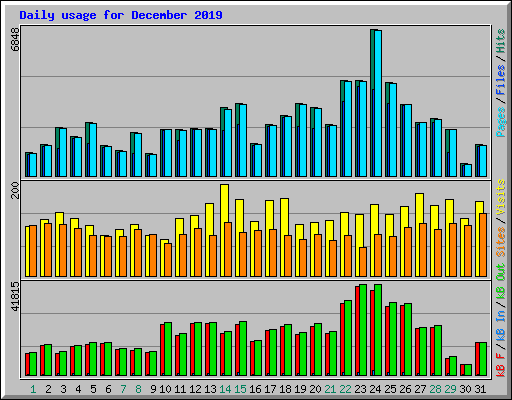This screenshot has height=400, width=512.
Task: Click day 24 on the x-axis
Action: 375,389
